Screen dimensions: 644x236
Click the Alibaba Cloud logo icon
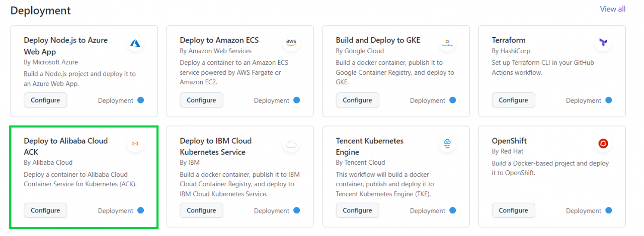135,144
